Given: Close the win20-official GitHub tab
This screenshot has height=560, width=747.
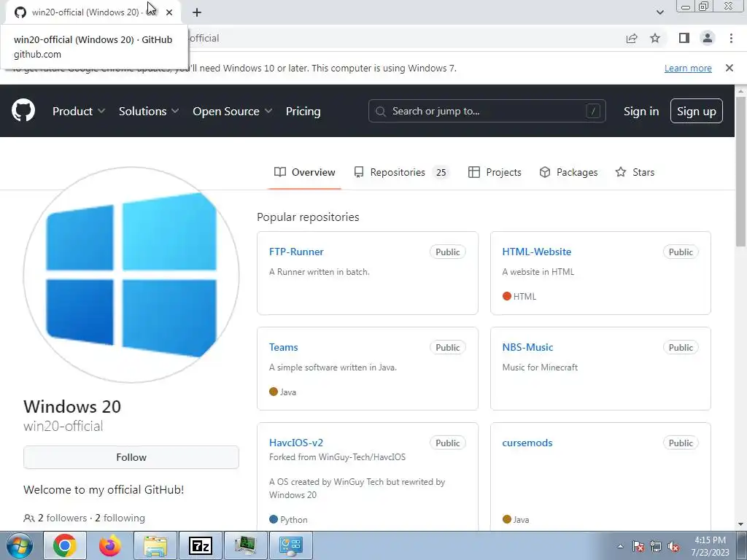Looking at the screenshot, I should click(169, 12).
